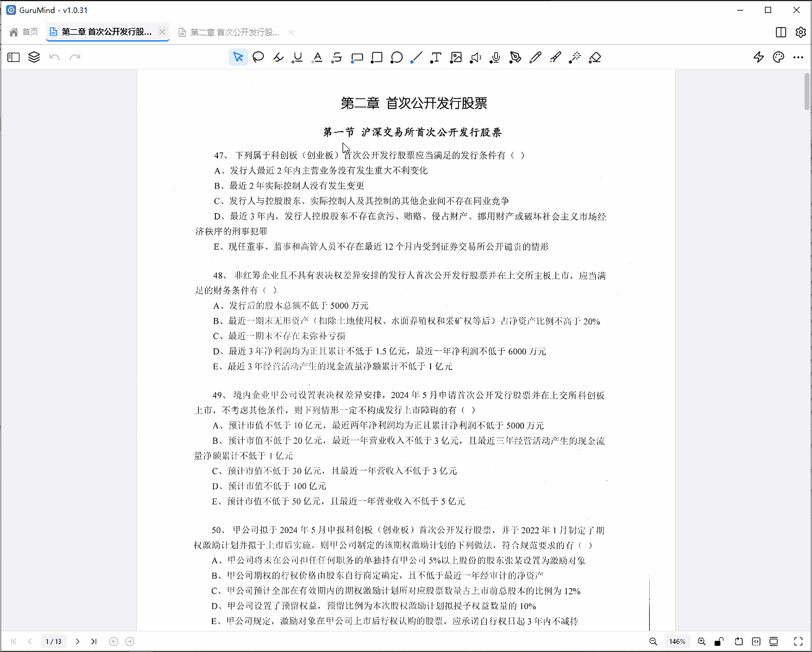Select the eraser tool
812x652 pixels.
595,57
